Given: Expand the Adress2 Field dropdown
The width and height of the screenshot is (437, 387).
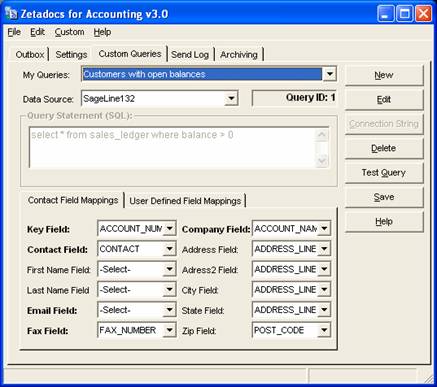Looking at the screenshot, I should pyautogui.click(x=324, y=269).
